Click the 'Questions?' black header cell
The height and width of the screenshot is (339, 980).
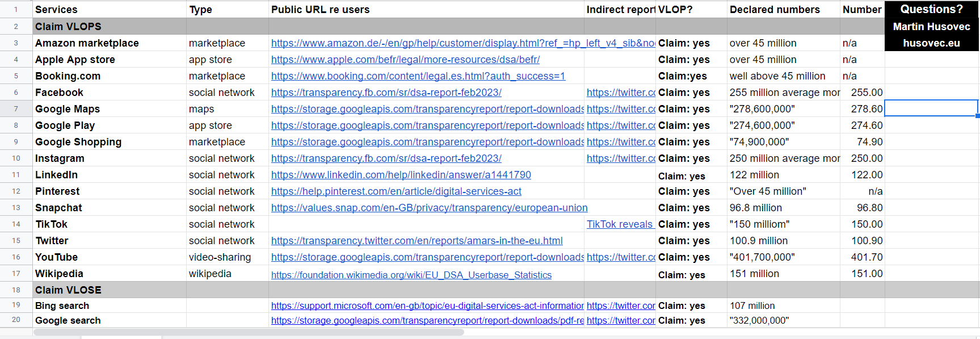(x=932, y=9)
